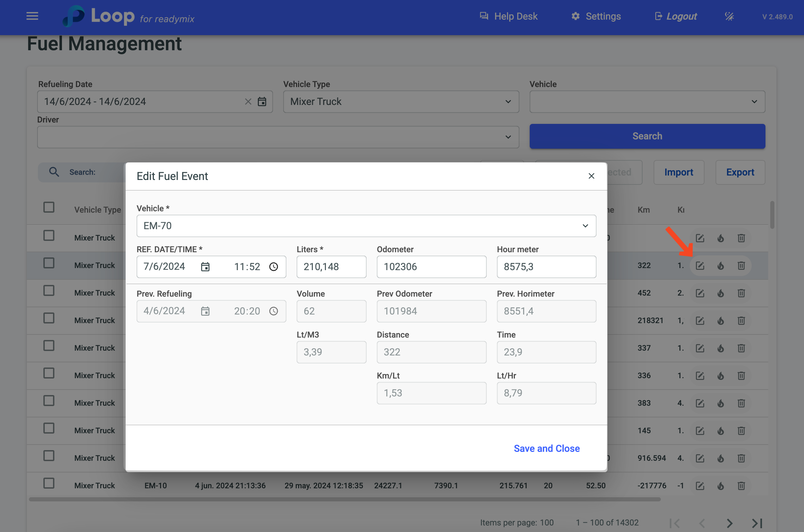The height and width of the screenshot is (532, 804).
Task: Click Save and Close button
Action: pyautogui.click(x=547, y=448)
